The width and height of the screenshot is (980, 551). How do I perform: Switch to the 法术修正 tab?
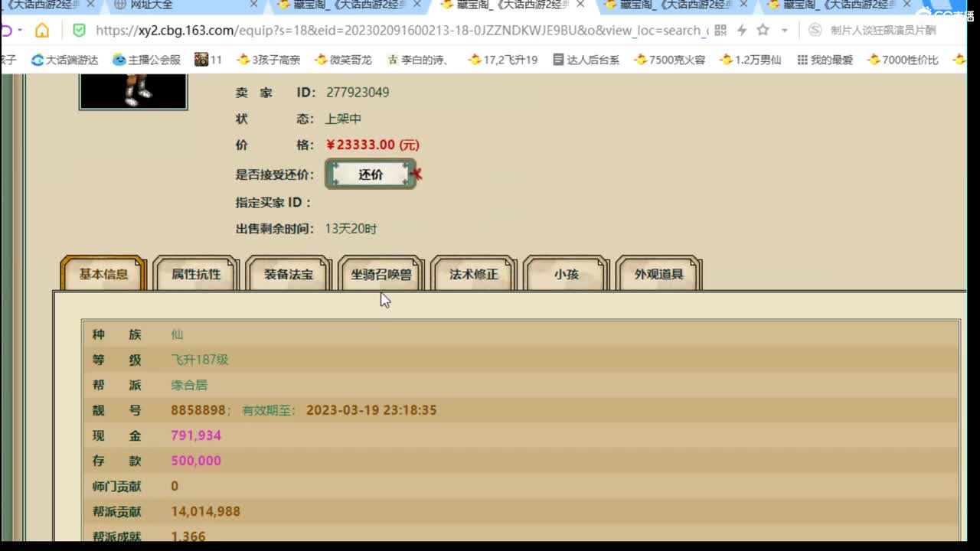pyautogui.click(x=474, y=274)
